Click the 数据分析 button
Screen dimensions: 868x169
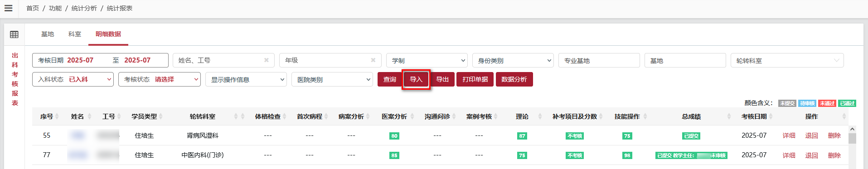coord(514,79)
